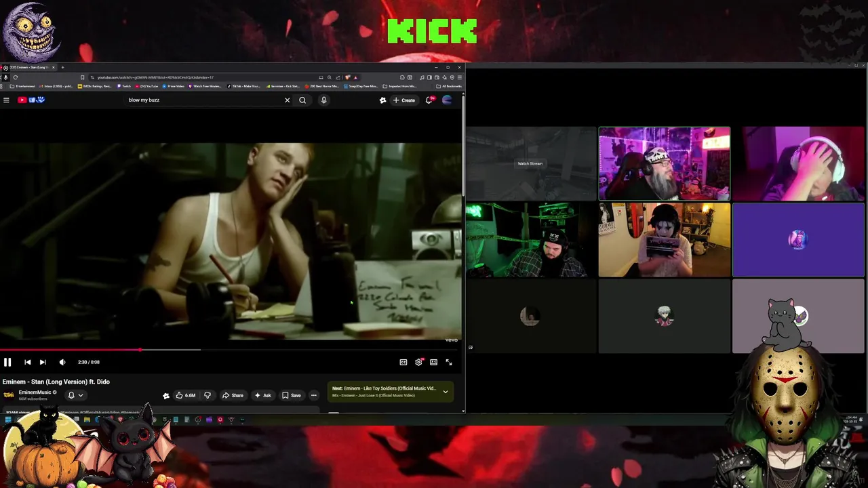Select the Eminem - Stan browser tab
This screenshot has width=868, height=488.
click(28, 67)
